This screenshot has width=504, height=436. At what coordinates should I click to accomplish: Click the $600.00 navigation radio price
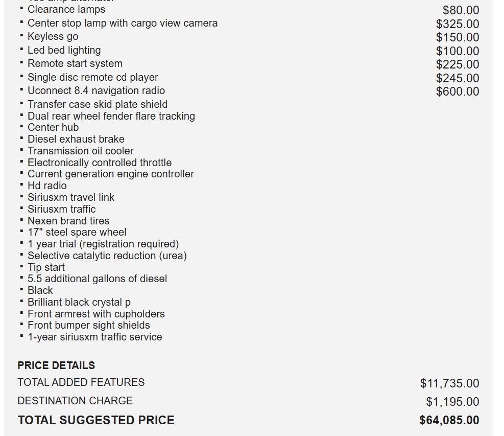point(458,91)
